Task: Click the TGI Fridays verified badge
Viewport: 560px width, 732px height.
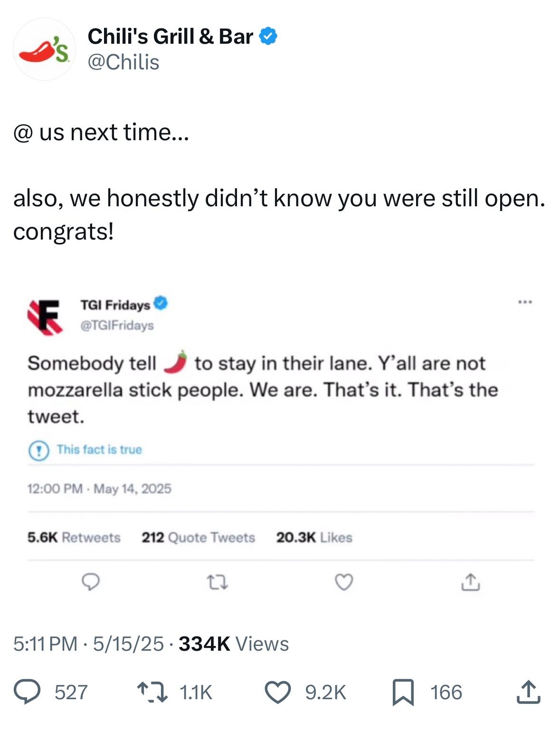Action: tap(161, 303)
